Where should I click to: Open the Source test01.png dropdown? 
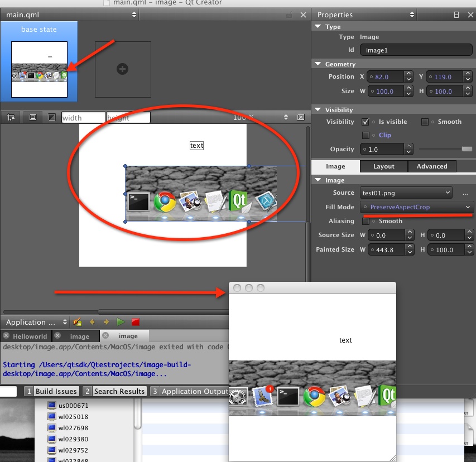pyautogui.click(x=406, y=193)
